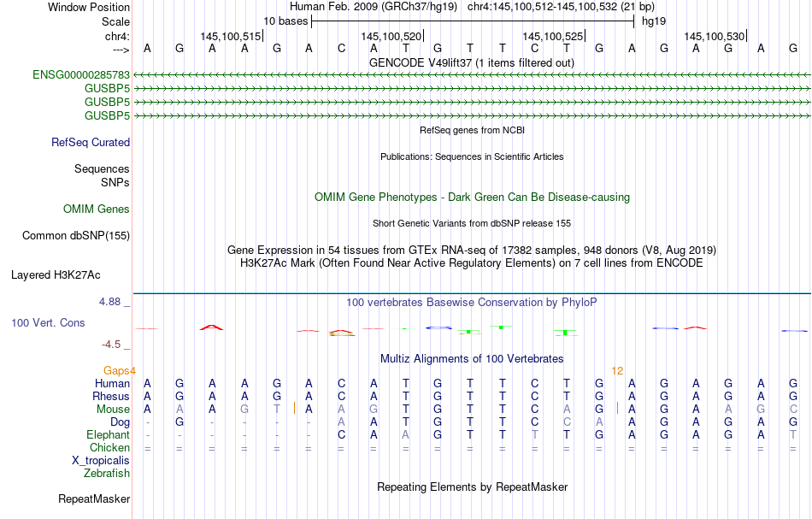812x519 pixels.
Task: Open the RepeatMasker track label
Action: tap(94, 498)
